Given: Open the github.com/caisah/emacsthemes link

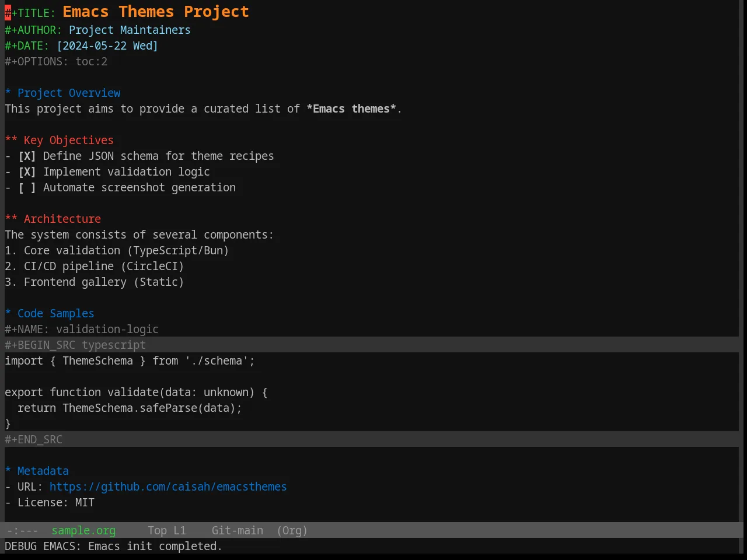Looking at the screenshot, I should (x=168, y=487).
